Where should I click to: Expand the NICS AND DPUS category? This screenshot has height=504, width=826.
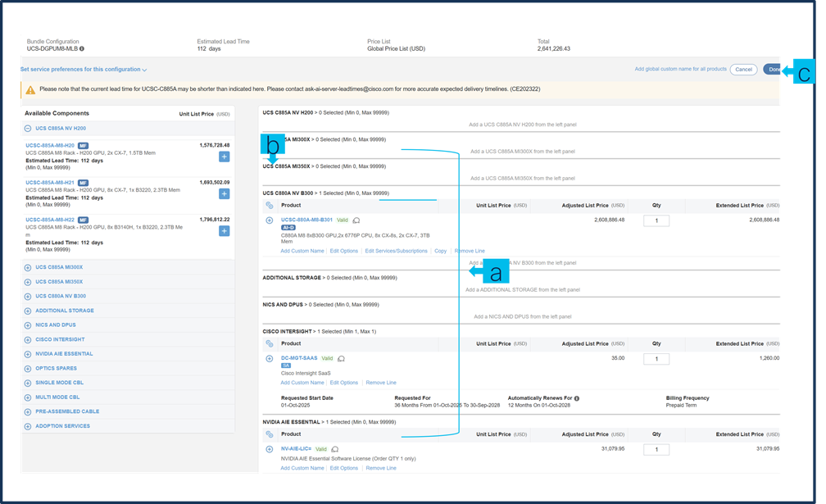coord(28,325)
